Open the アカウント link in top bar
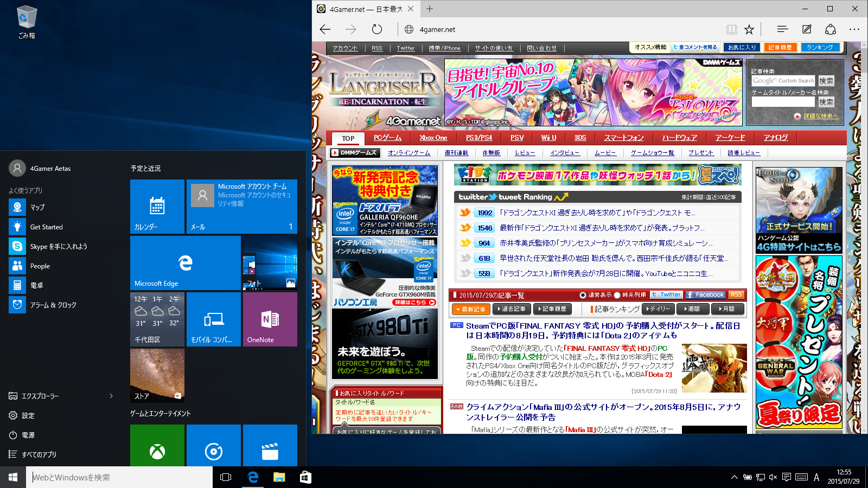The height and width of the screenshot is (488, 868). 345,48
